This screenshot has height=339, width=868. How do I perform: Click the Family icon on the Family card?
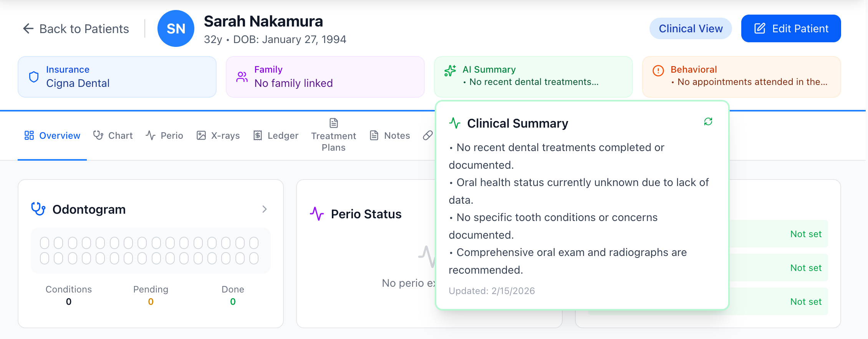pos(242,76)
